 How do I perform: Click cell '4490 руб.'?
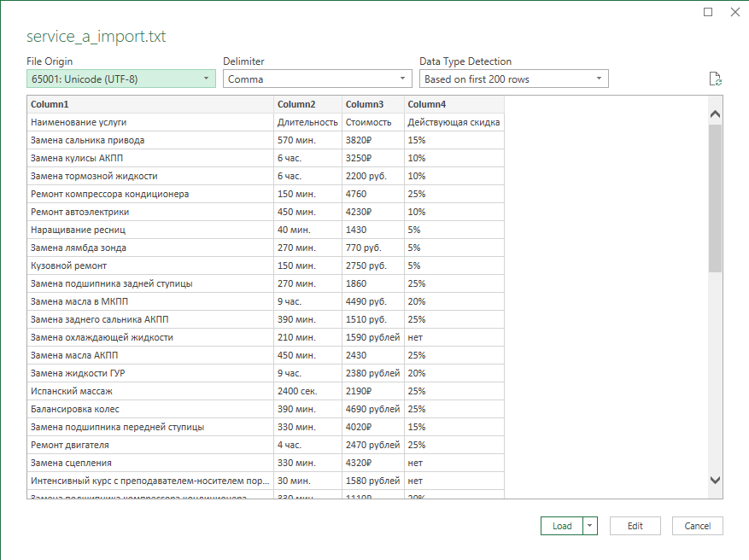373,301
